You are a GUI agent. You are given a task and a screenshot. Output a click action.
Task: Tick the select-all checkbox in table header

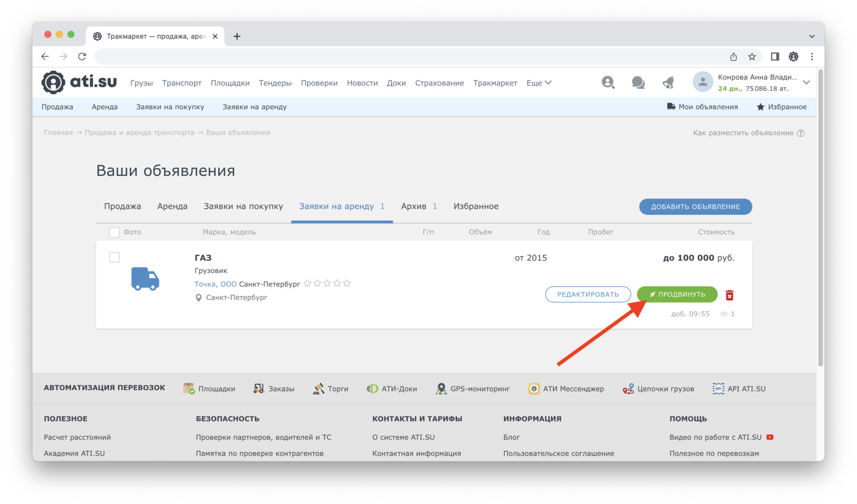pos(114,233)
